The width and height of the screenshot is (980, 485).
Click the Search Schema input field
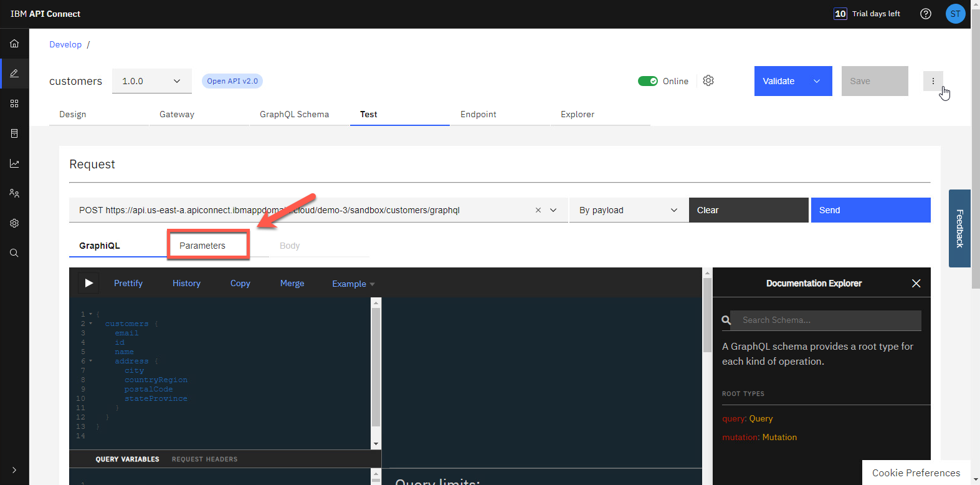pos(825,320)
